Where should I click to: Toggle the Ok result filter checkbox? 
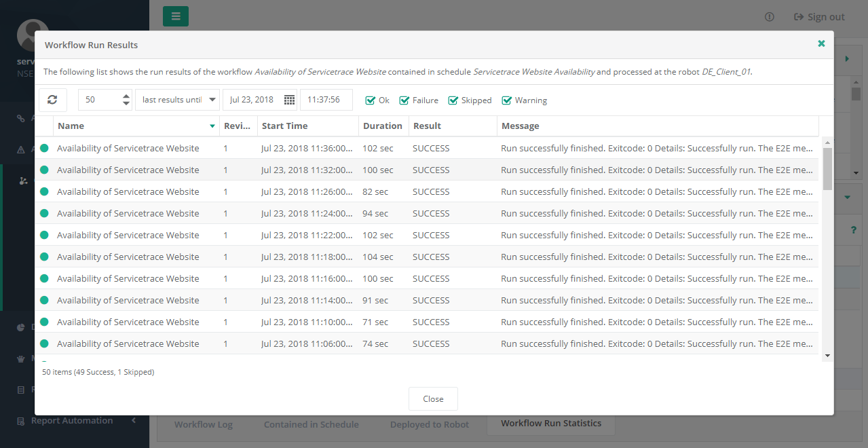[371, 100]
